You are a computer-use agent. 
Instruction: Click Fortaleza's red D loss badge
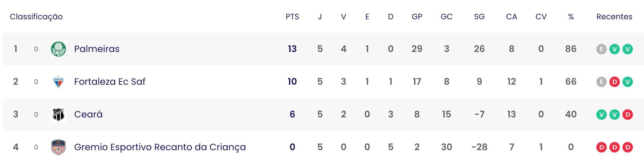[x=614, y=82]
